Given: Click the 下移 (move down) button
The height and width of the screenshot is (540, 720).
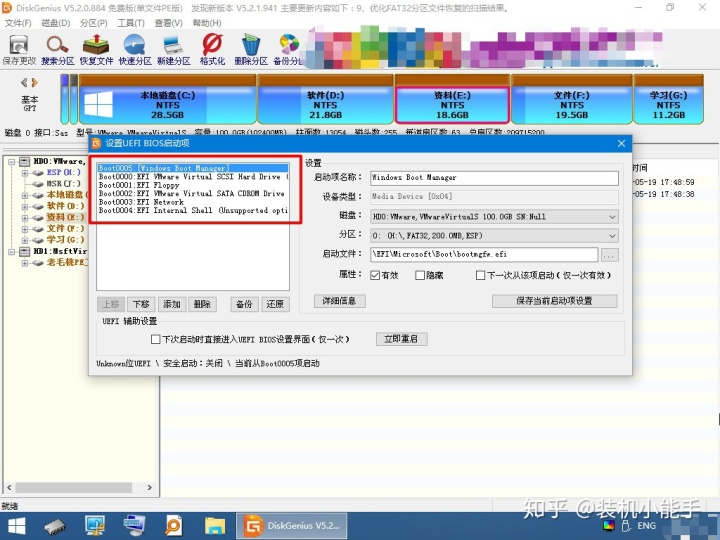Looking at the screenshot, I should coord(141,304).
